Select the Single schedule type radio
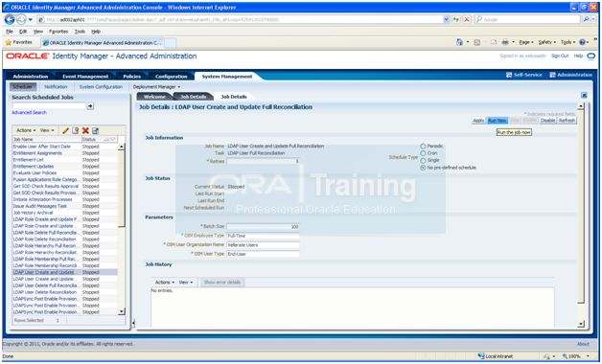Viewport: 602px width, 364px height. 423,160
